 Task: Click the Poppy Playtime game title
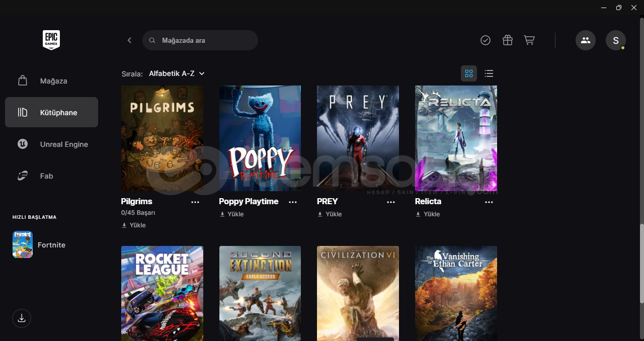pyautogui.click(x=249, y=201)
